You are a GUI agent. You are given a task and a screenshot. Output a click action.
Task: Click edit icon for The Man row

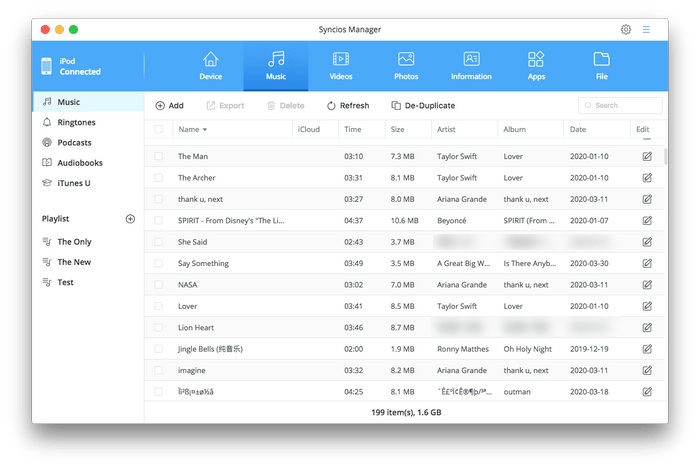coord(647,157)
